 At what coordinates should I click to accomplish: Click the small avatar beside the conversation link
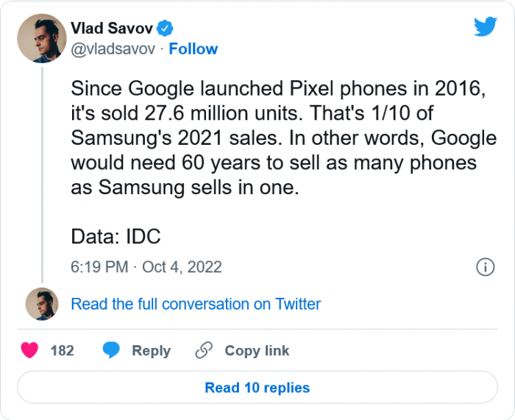point(41,304)
